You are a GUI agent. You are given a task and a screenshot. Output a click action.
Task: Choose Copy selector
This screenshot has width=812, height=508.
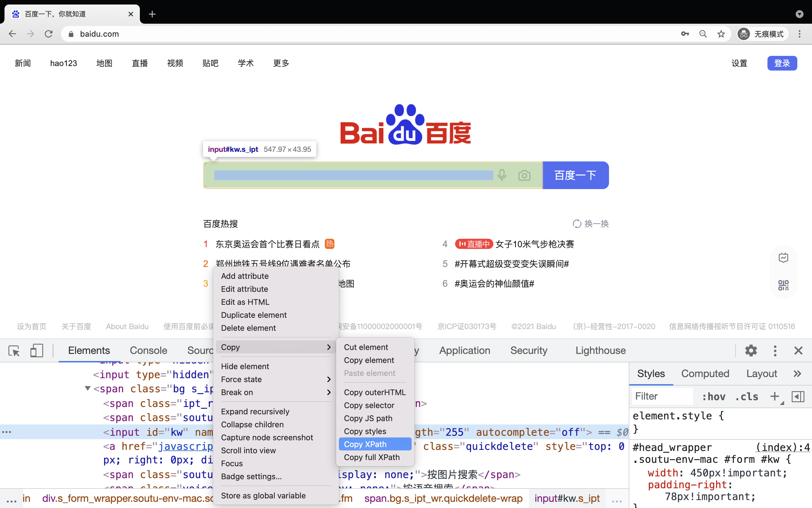point(375,405)
